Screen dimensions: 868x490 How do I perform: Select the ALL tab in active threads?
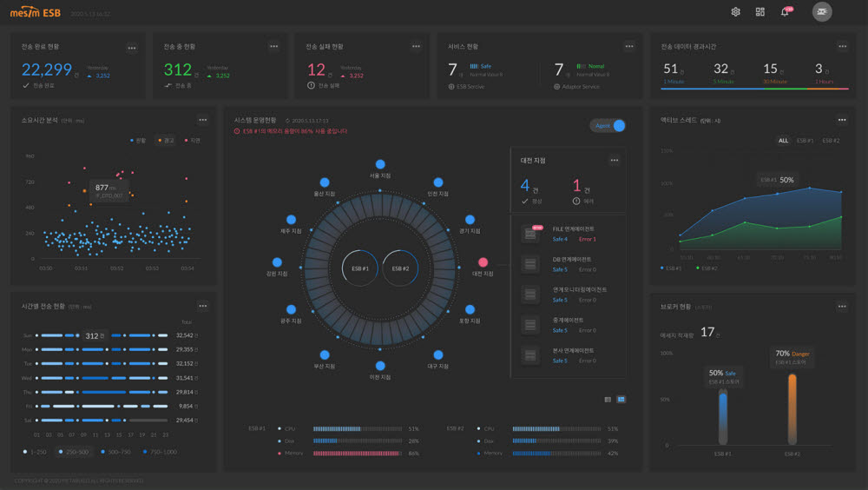click(783, 141)
